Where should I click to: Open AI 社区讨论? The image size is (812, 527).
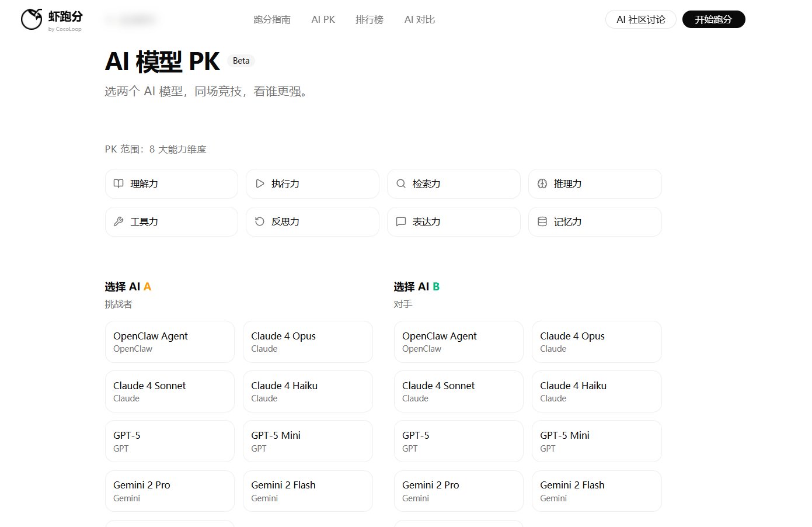[x=640, y=19]
